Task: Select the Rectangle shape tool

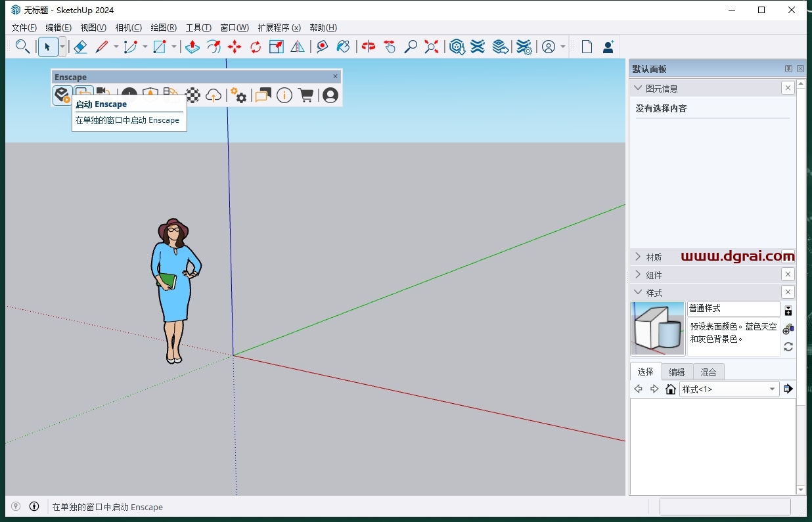Action: (x=160, y=47)
